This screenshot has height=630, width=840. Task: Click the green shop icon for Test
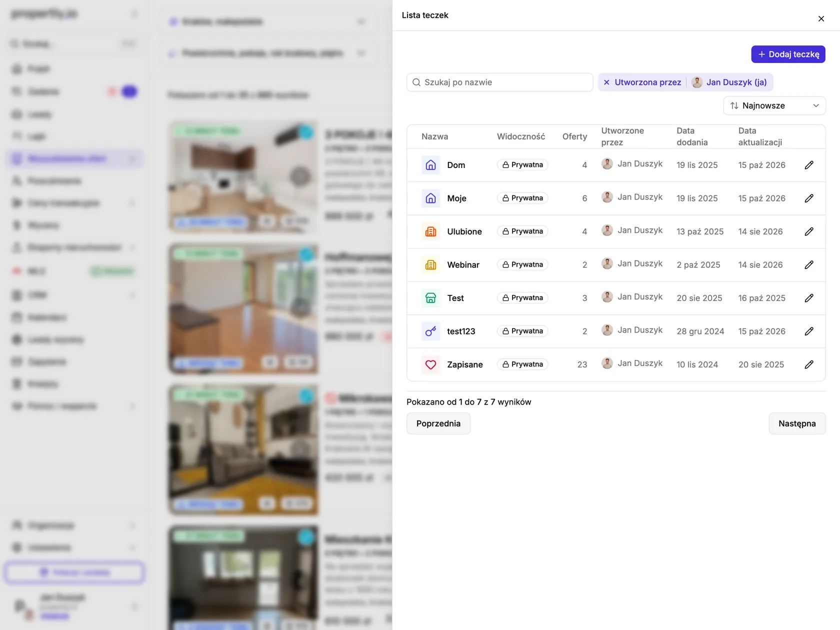pyautogui.click(x=430, y=298)
